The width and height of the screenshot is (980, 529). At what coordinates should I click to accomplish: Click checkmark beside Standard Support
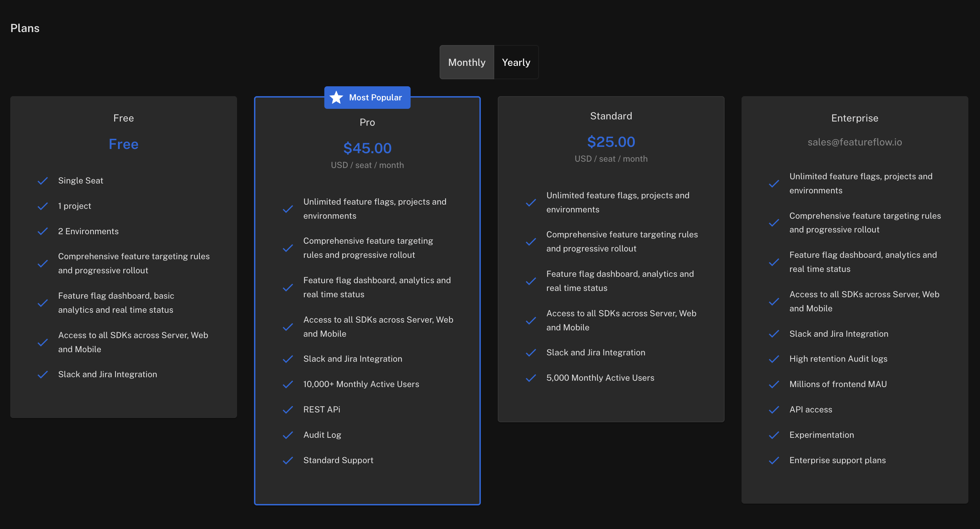[288, 461]
